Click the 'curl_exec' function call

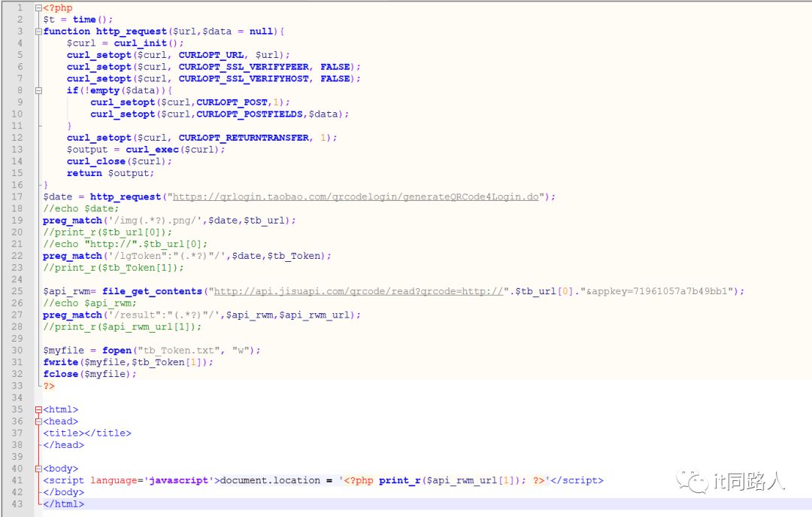[x=152, y=150]
